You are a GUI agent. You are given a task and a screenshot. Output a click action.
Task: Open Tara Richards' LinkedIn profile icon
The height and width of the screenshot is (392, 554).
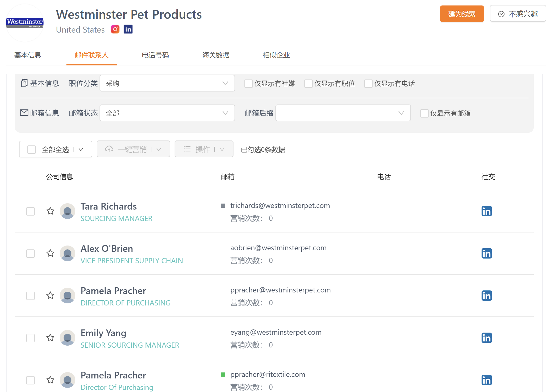pyautogui.click(x=487, y=211)
